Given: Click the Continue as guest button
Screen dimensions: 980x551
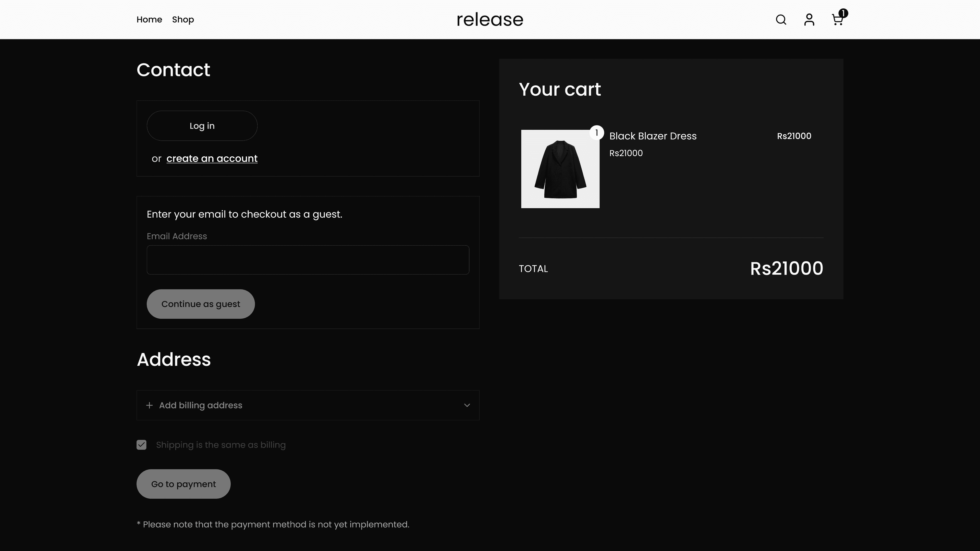Looking at the screenshot, I should tap(201, 304).
